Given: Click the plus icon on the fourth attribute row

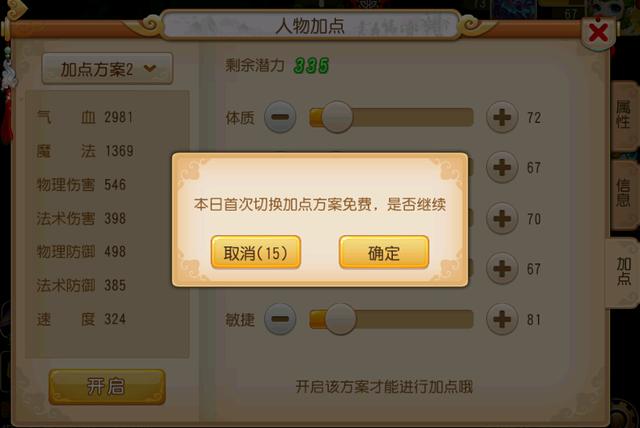Looking at the screenshot, I should [502, 268].
